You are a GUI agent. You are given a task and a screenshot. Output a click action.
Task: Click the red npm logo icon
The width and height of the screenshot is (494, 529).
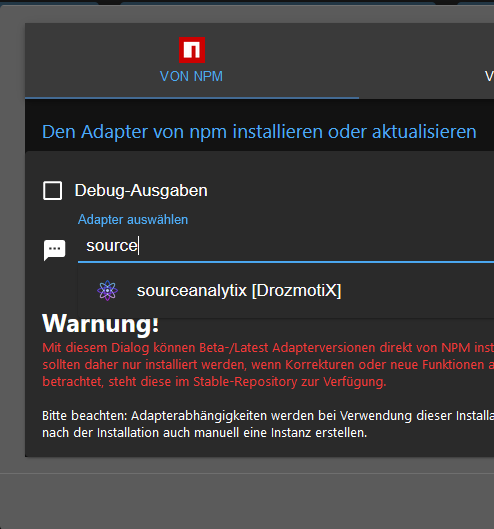[192, 50]
